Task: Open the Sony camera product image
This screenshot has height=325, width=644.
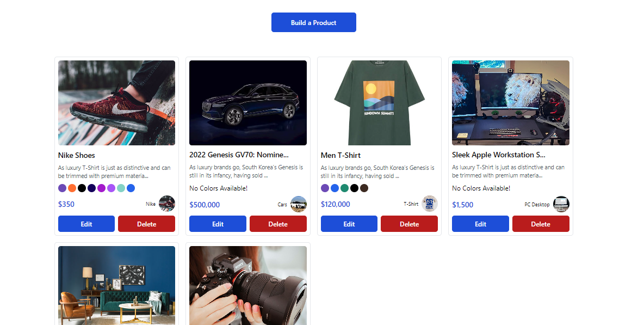Action: click(248, 285)
